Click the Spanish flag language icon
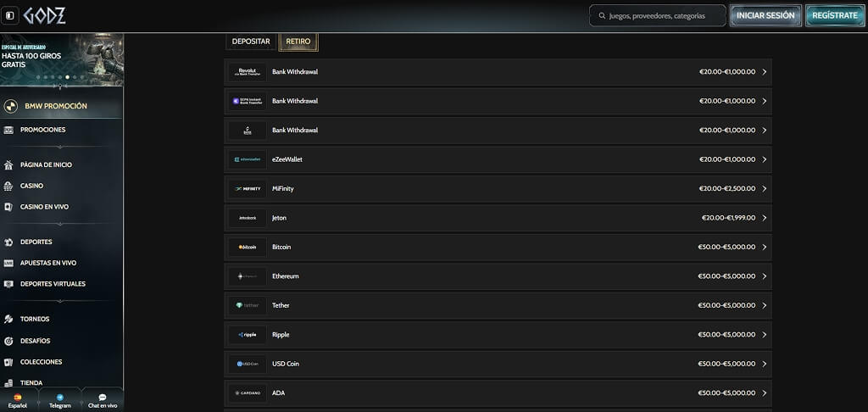The width and height of the screenshot is (868, 412). tap(17, 397)
